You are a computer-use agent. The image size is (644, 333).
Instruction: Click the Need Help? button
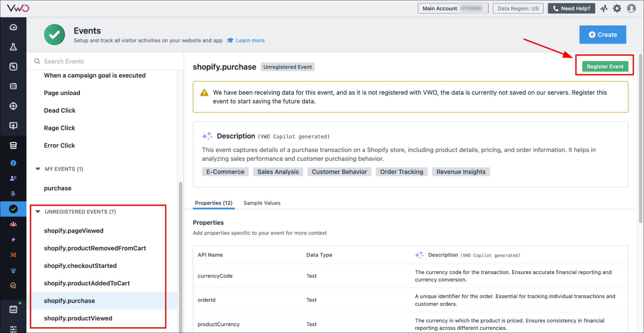[571, 8]
